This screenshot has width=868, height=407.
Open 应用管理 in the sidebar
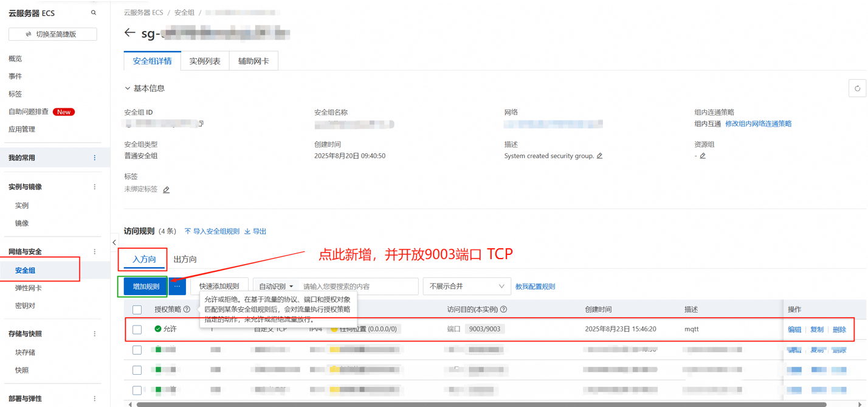pos(22,129)
